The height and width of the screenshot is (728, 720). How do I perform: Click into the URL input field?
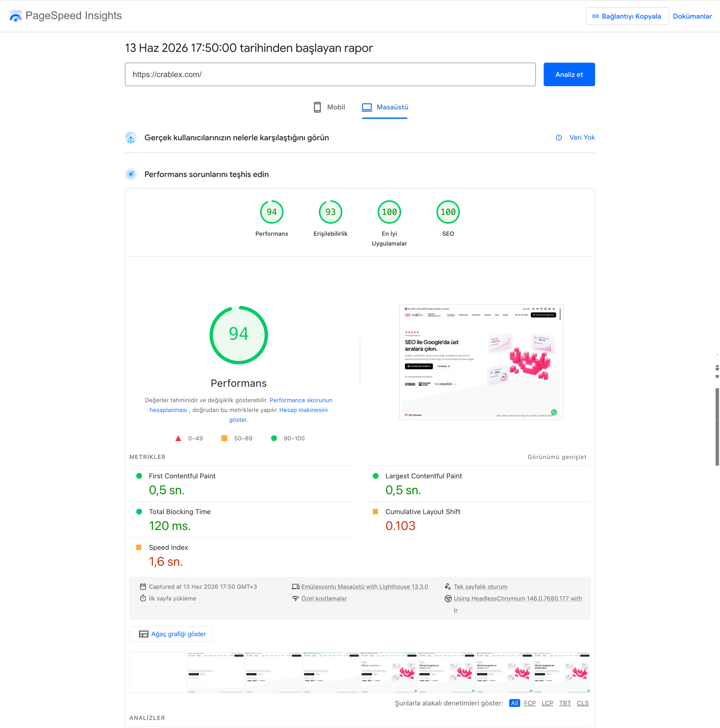330,74
